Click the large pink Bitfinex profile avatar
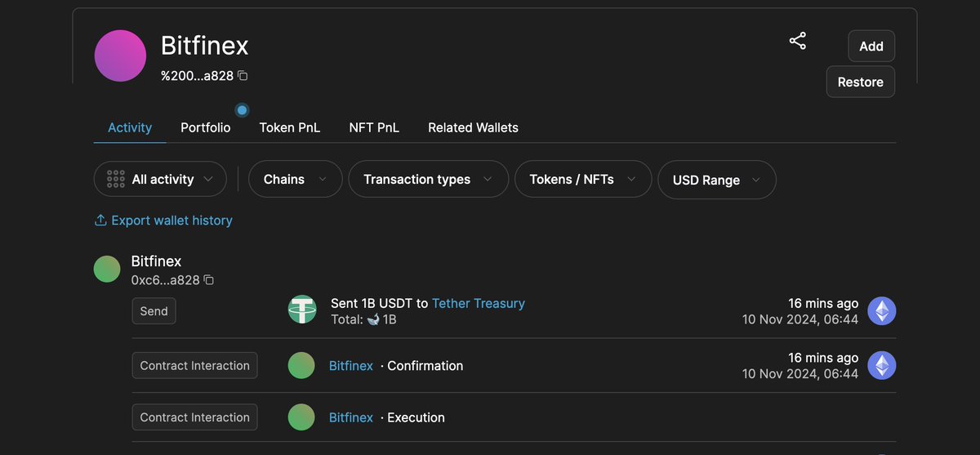This screenshot has width=980, height=455. click(120, 56)
